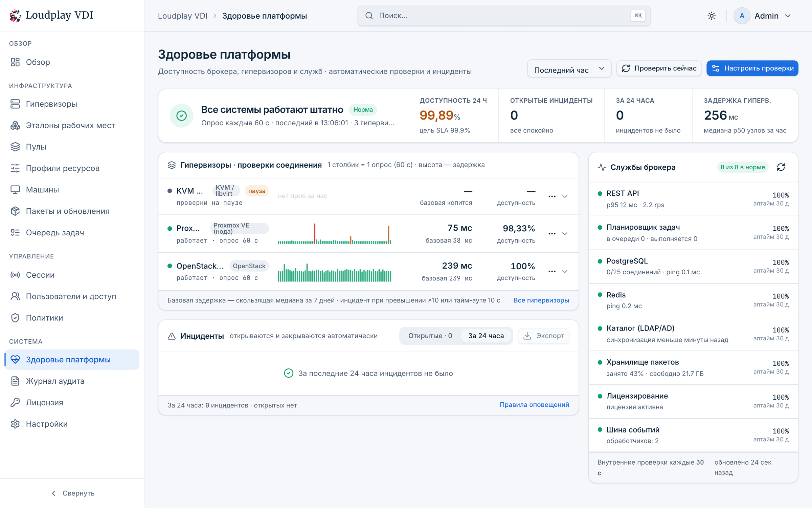Click the Loudplay VDI logo icon
This screenshot has width=812, height=508.
[15, 16]
